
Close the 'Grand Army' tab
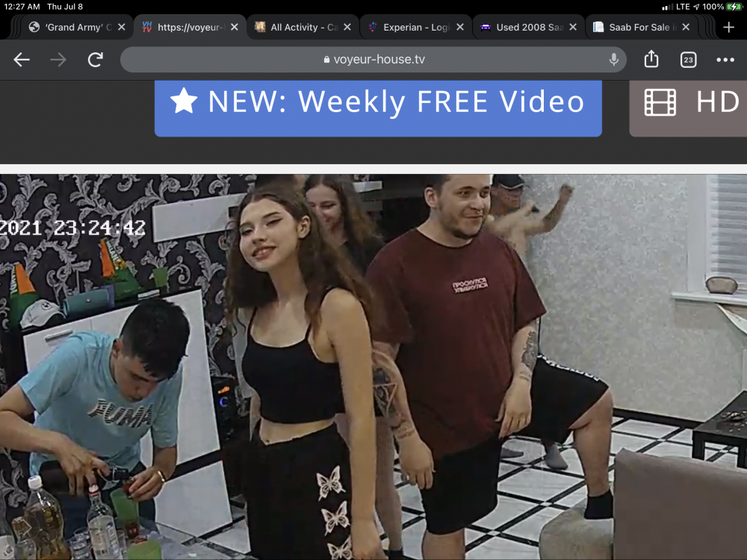pos(122,27)
